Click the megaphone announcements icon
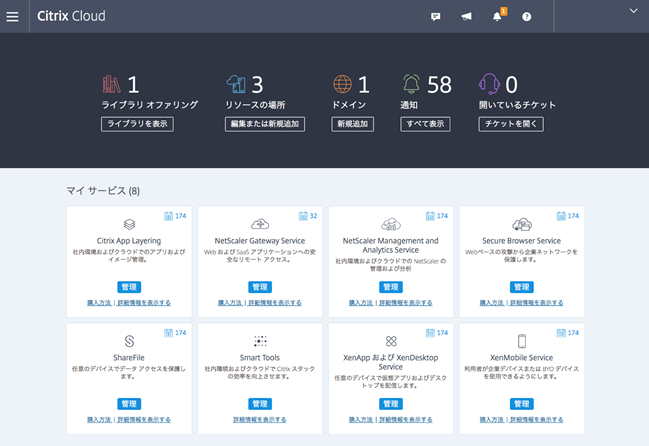The image size is (649, 446). click(x=466, y=17)
